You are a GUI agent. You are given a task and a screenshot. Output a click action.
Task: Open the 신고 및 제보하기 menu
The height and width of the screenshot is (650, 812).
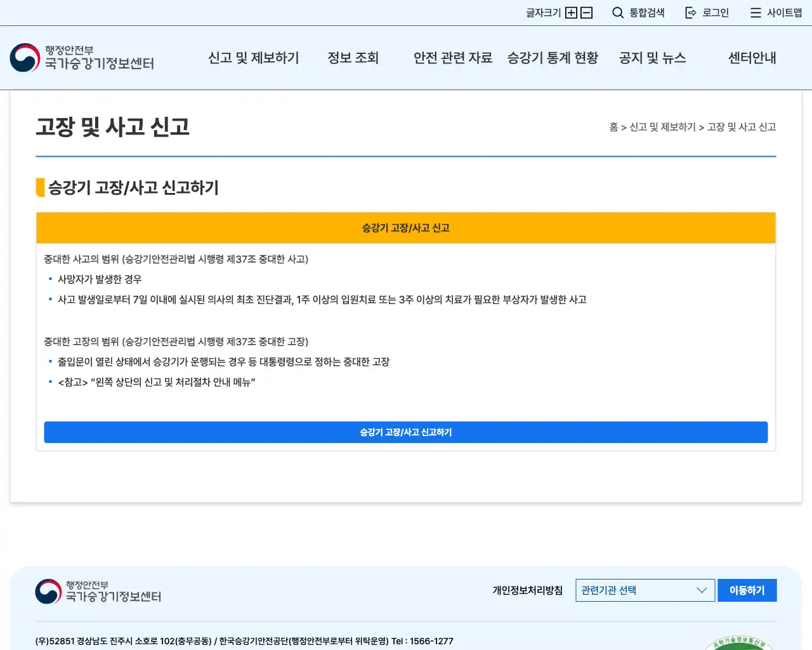pyautogui.click(x=254, y=58)
